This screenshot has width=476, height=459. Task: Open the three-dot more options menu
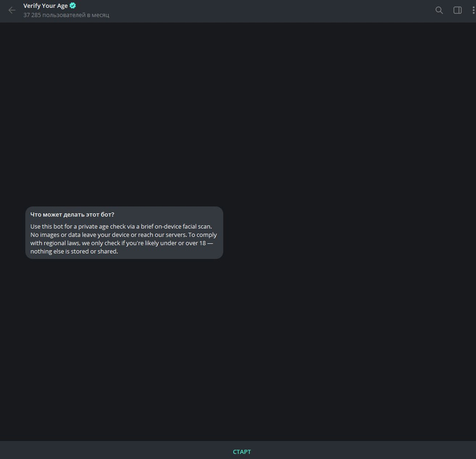pos(473,10)
